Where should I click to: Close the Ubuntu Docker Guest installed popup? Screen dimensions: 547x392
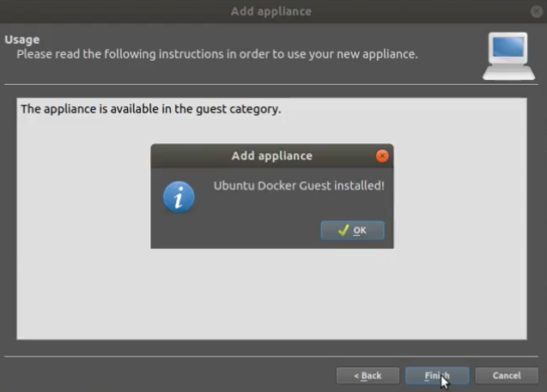pos(382,156)
